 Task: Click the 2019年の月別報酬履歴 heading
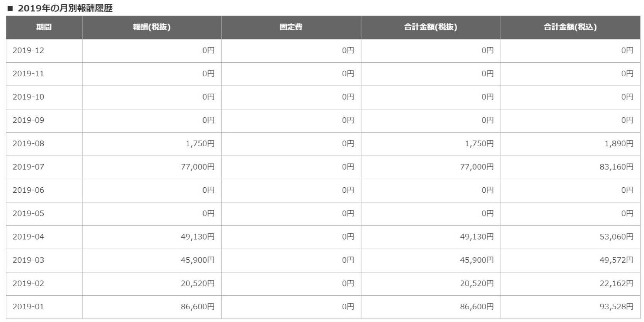pos(65,8)
